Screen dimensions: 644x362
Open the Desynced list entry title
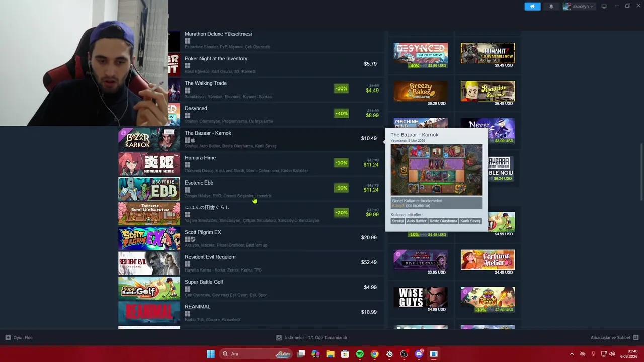point(196,108)
